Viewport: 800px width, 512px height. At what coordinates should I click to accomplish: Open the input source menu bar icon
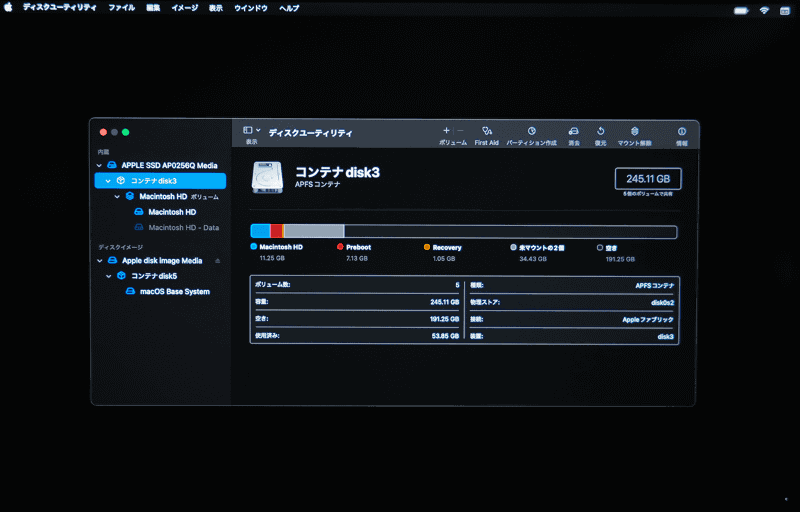[785, 11]
